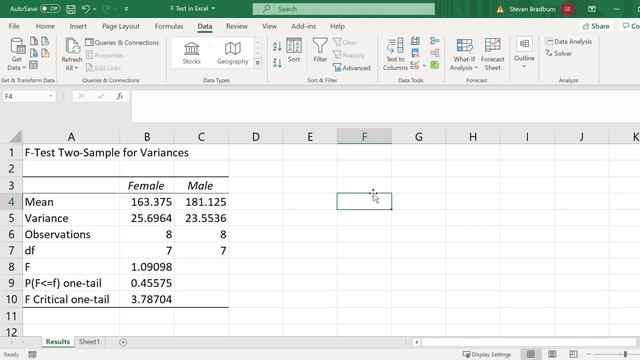
Task: Open the Solver tool
Action: [558, 53]
